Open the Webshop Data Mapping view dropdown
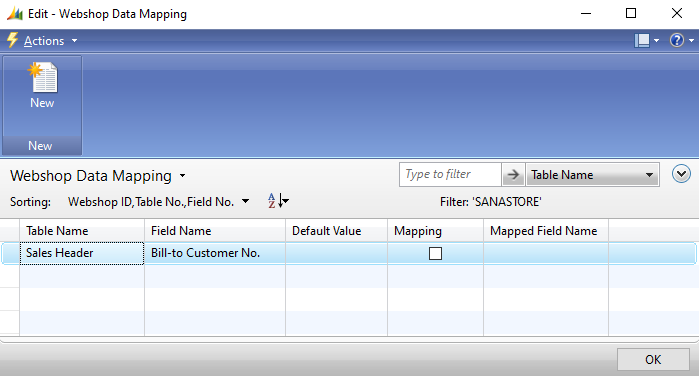Viewport: 699px width, 376px height. pos(183,176)
